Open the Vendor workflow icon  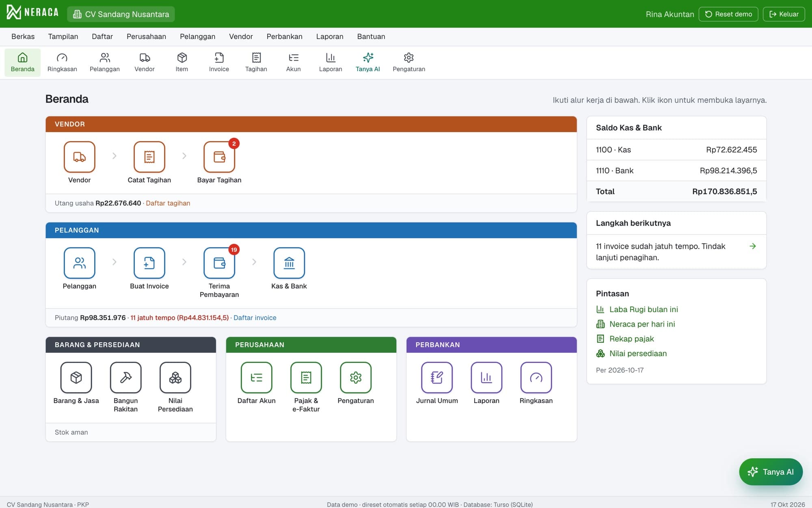click(x=79, y=157)
